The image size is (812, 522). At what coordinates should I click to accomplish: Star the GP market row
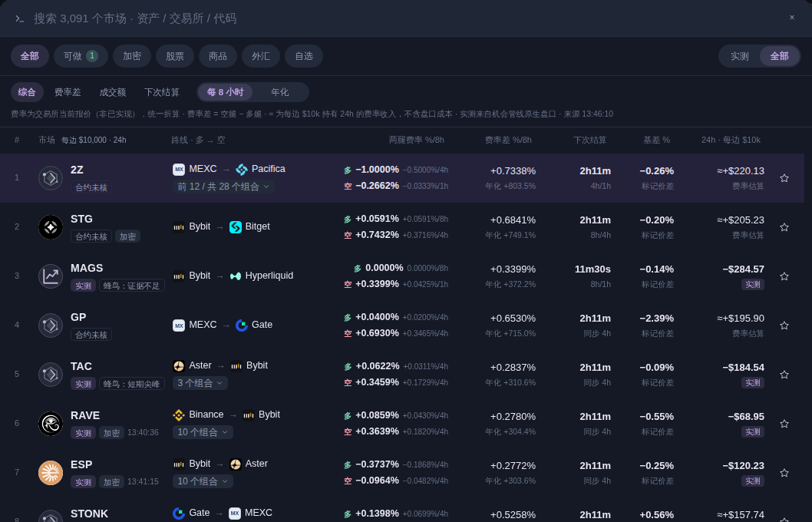click(x=784, y=325)
